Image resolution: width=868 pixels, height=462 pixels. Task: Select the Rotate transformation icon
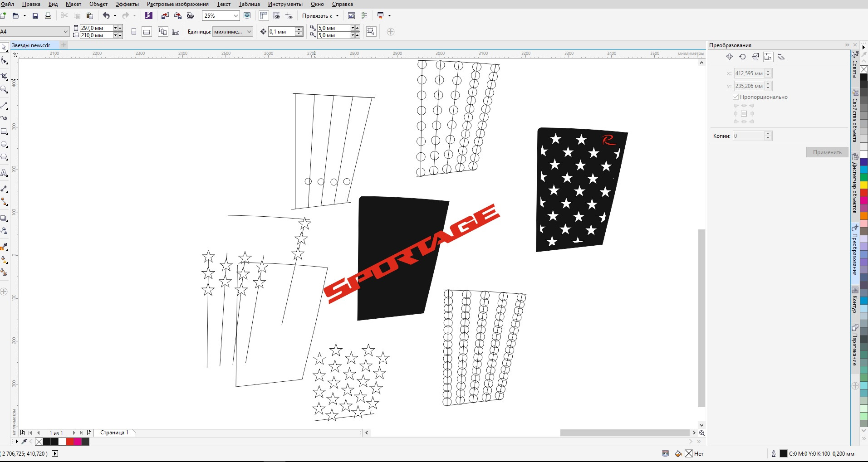(742, 57)
